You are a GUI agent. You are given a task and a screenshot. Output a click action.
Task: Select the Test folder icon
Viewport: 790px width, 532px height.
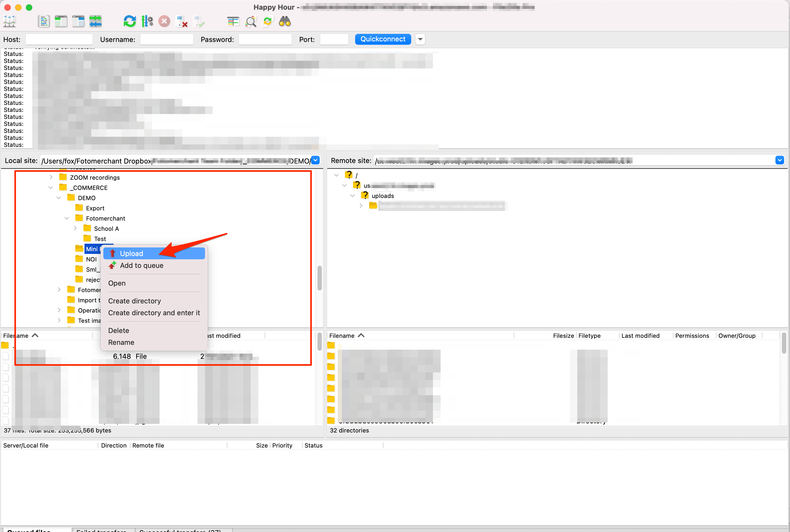pyautogui.click(x=87, y=238)
